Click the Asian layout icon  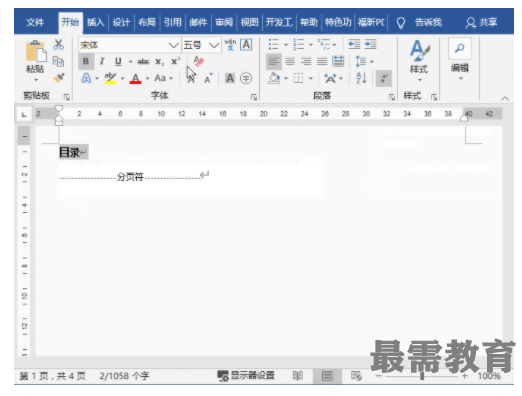[330, 79]
